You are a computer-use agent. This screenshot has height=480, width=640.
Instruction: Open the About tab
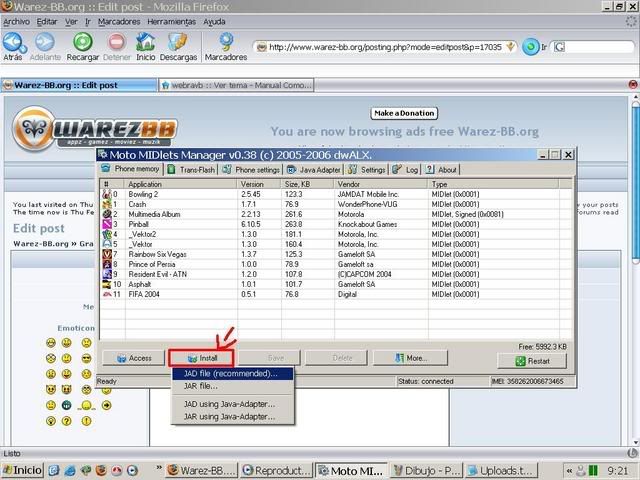441,169
